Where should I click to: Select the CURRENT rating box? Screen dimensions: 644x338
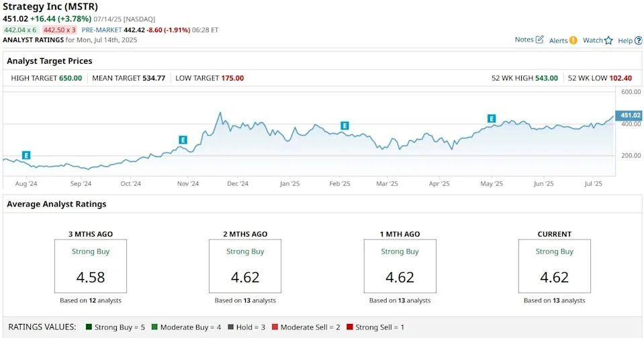[x=555, y=266]
